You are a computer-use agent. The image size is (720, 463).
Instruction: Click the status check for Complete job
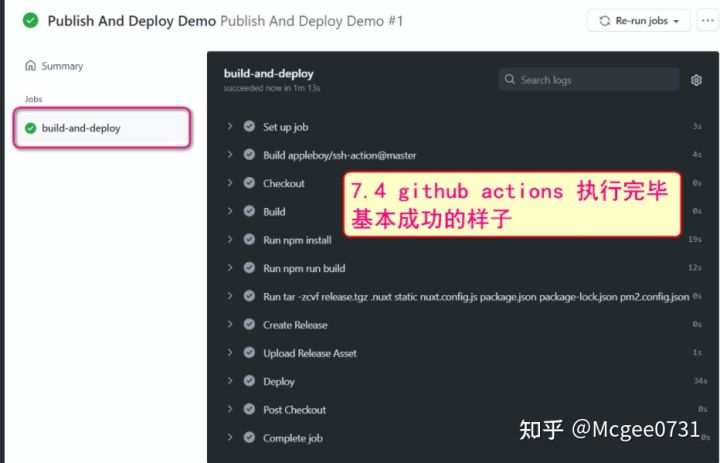click(x=249, y=438)
